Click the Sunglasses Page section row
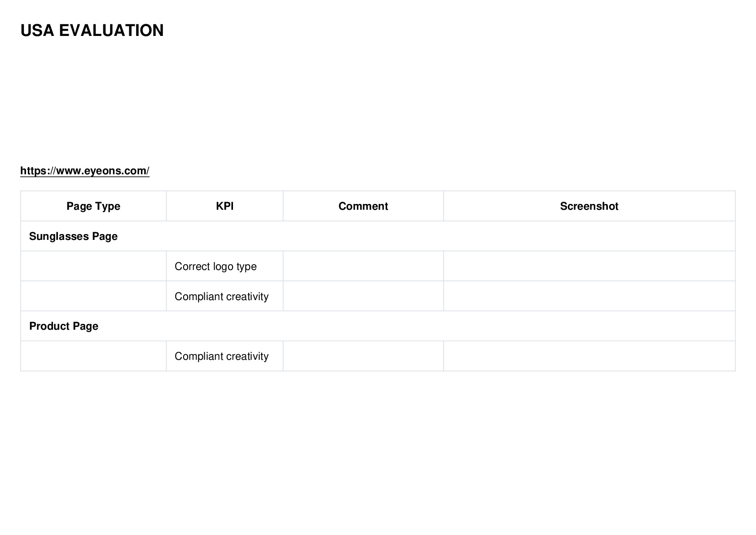Screen dimensions: 756x535 (x=378, y=236)
